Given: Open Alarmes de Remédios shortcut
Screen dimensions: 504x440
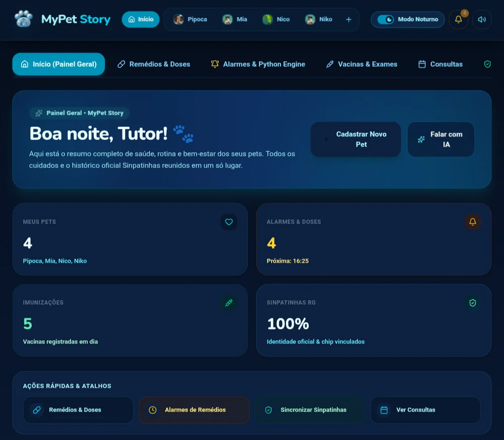Looking at the screenshot, I should pyautogui.click(x=194, y=410).
